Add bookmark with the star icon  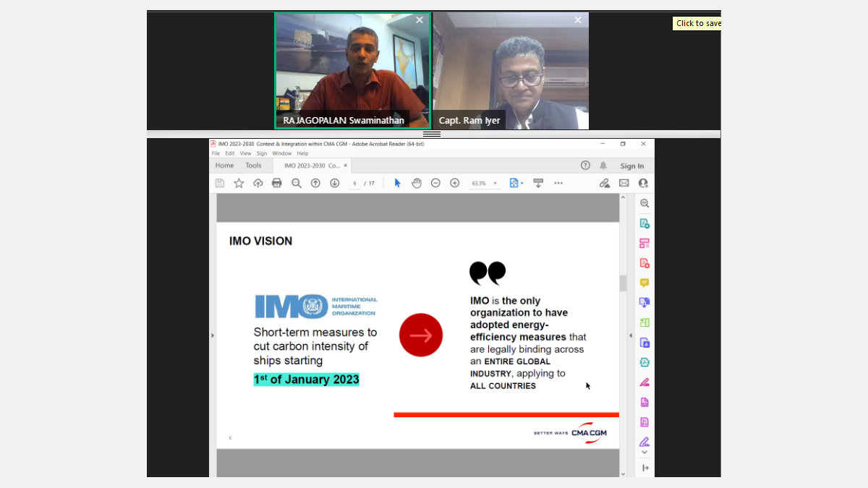click(x=239, y=183)
